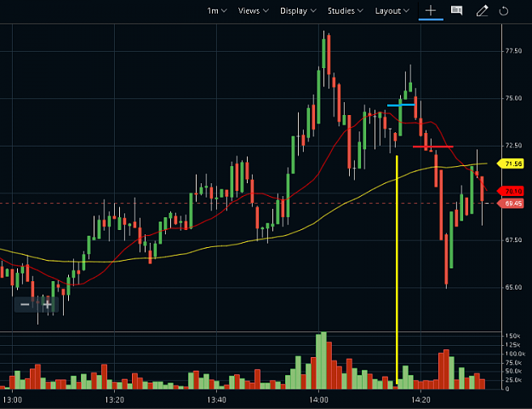Viewport: 532px width, 409px height.
Task: Zoom in chart with plus button
Action: tap(47, 304)
